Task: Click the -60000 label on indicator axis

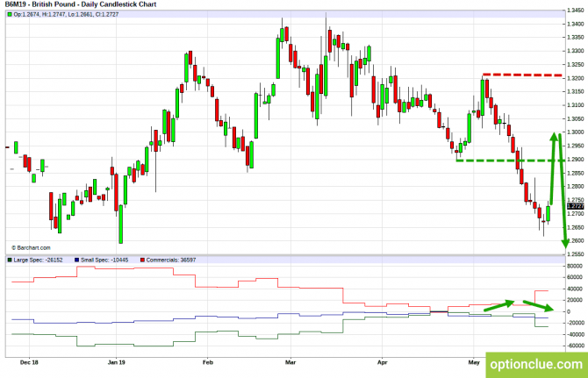Action: [574, 346]
